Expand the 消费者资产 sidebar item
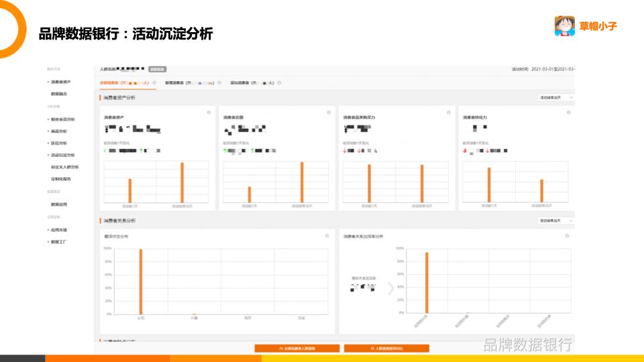This screenshot has height=362, width=644. pos(59,82)
